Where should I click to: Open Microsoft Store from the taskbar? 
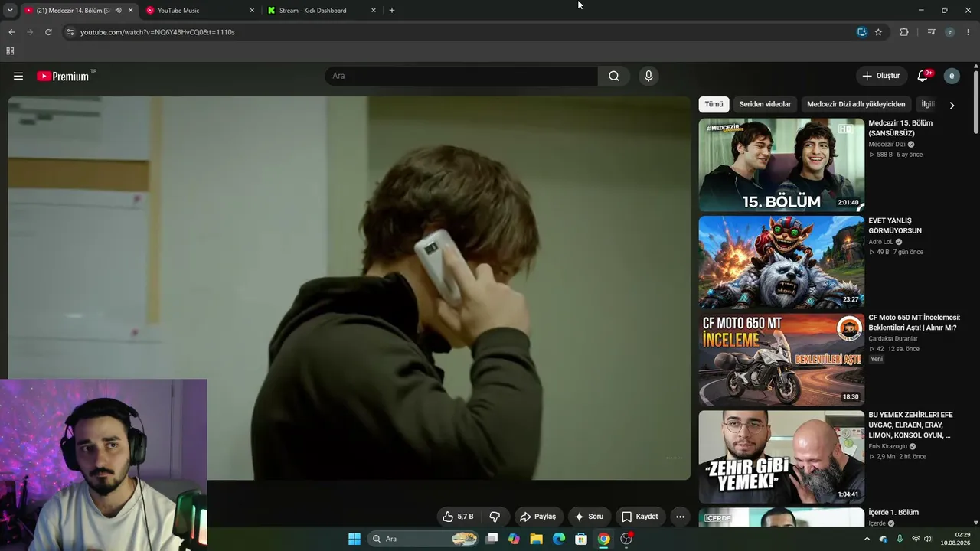[x=581, y=539]
